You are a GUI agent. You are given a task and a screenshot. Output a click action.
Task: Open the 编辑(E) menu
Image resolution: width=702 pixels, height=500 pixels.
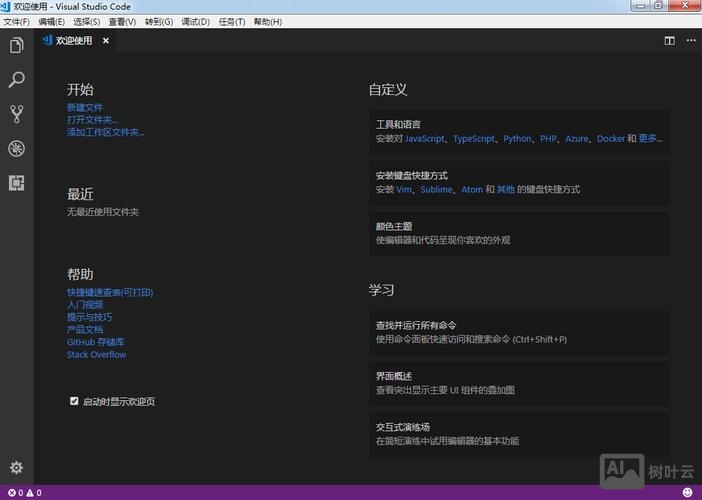[51, 22]
